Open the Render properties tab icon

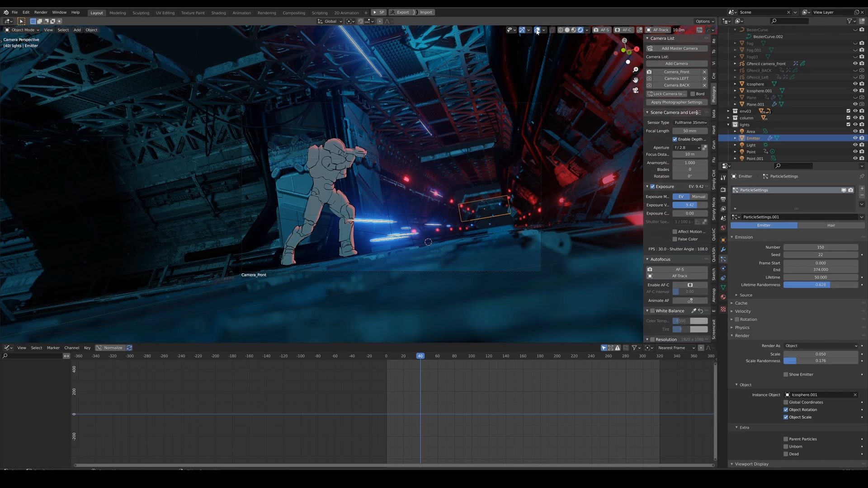point(723,190)
